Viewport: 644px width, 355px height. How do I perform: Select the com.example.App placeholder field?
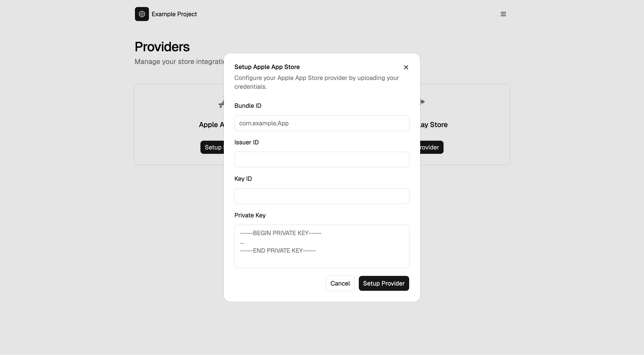[x=322, y=123]
